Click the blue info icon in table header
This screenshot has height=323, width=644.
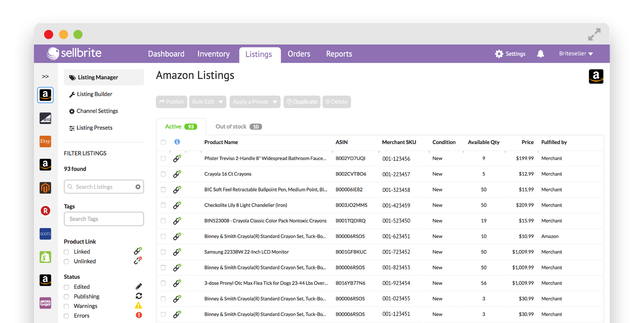tap(177, 142)
